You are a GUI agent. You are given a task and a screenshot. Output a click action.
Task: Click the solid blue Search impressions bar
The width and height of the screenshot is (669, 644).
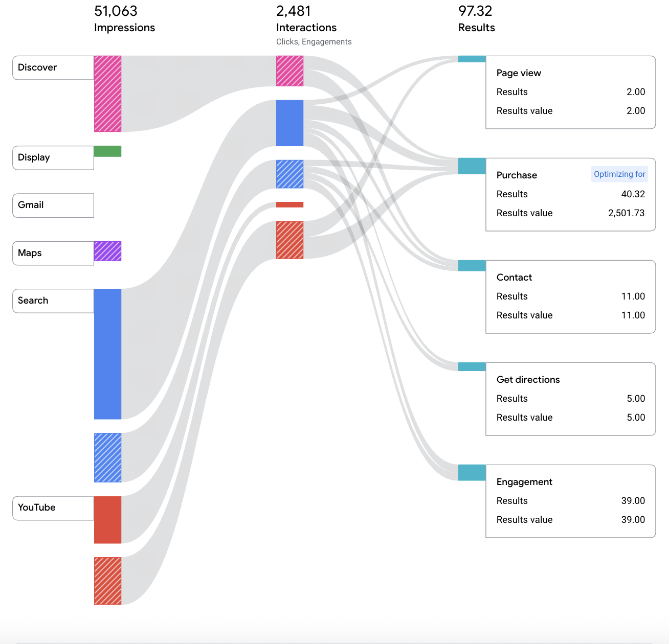point(107,354)
